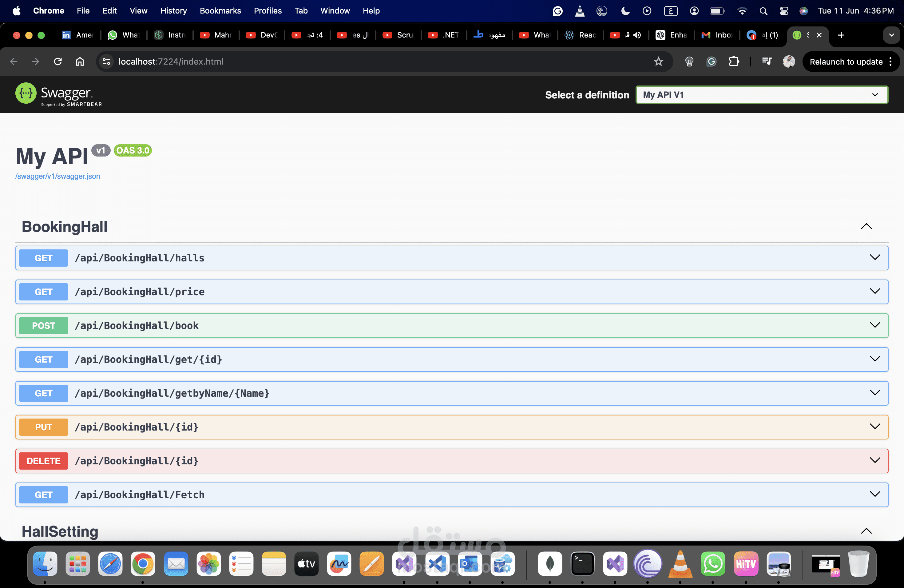The height and width of the screenshot is (588, 904).
Task: Collapse the BookingHall section chevron
Action: (866, 226)
